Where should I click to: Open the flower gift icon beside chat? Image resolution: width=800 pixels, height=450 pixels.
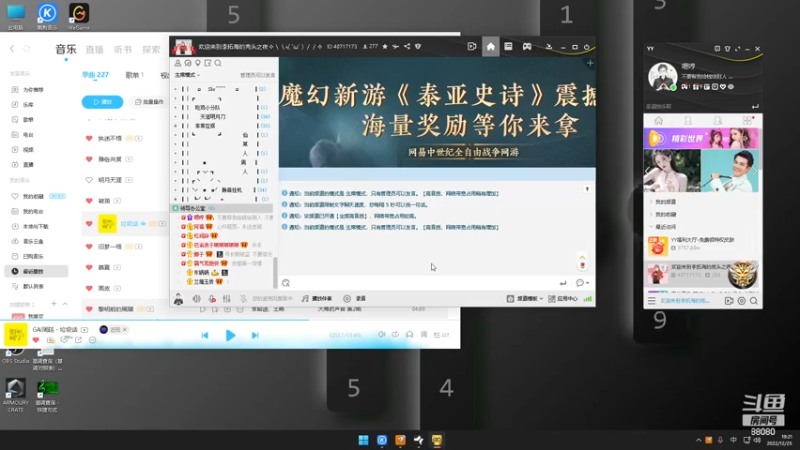click(x=582, y=265)
